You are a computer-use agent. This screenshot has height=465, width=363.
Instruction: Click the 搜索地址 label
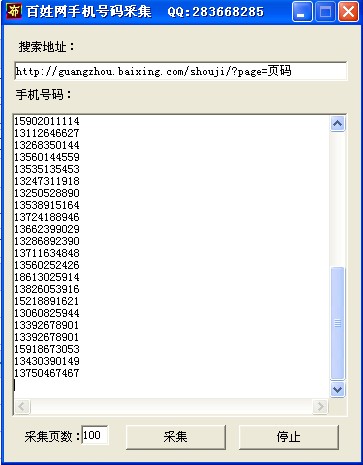[47, 47]
